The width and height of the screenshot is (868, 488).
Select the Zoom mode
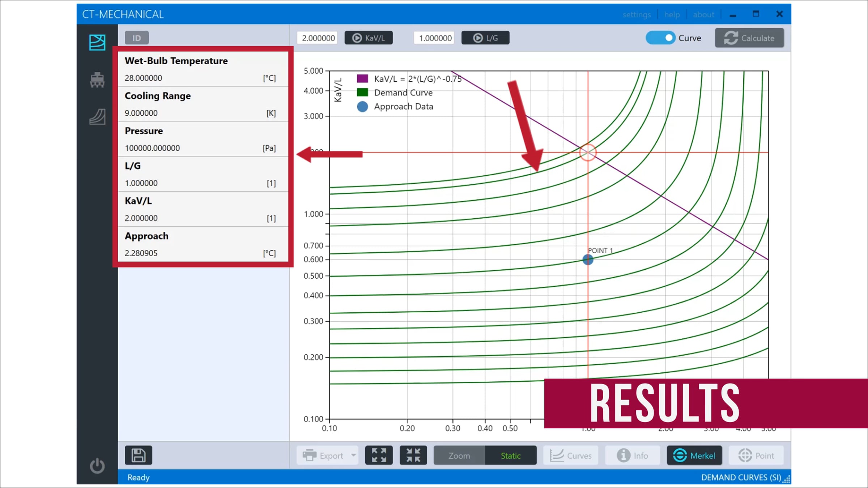click(x=459, y=455)
